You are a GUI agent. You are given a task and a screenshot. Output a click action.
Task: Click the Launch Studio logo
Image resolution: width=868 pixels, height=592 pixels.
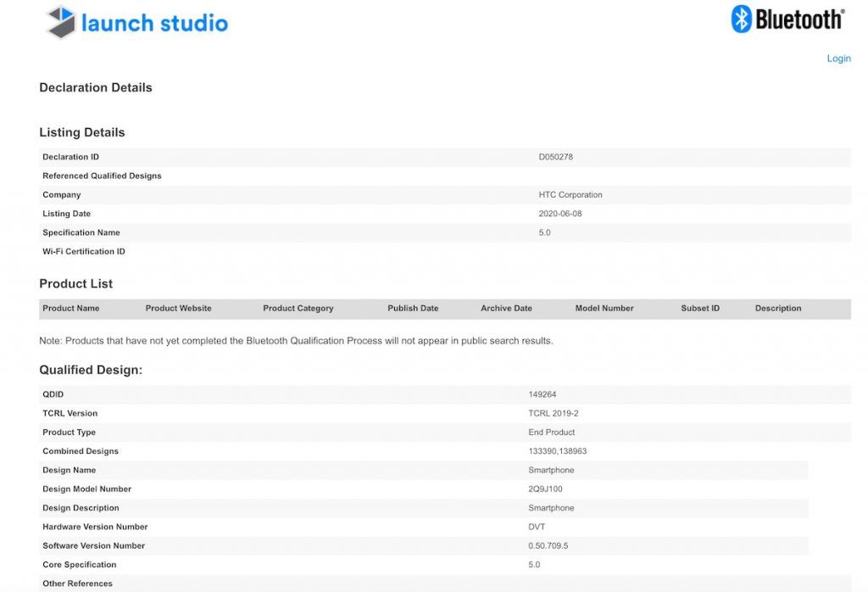pyautogui.click(x=136, y=22)
